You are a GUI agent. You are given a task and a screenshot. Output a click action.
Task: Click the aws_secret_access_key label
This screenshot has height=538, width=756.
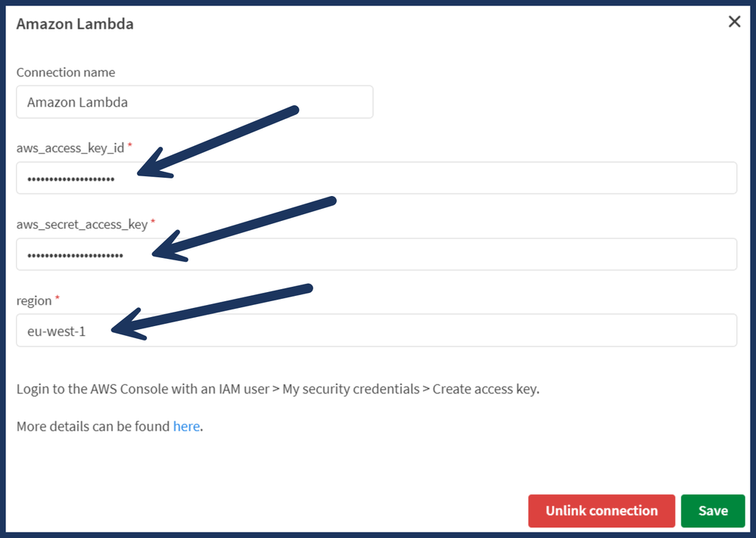tap(82, 224)
